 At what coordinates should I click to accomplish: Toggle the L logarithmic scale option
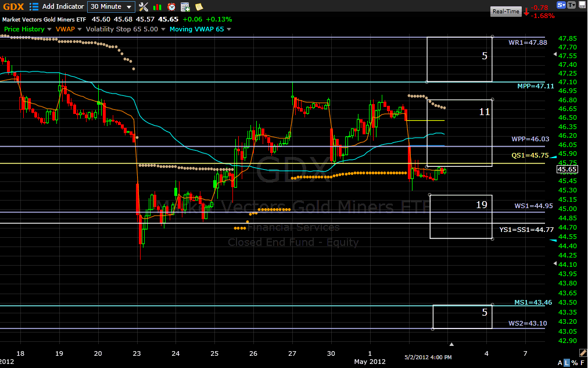click(567, 363)
